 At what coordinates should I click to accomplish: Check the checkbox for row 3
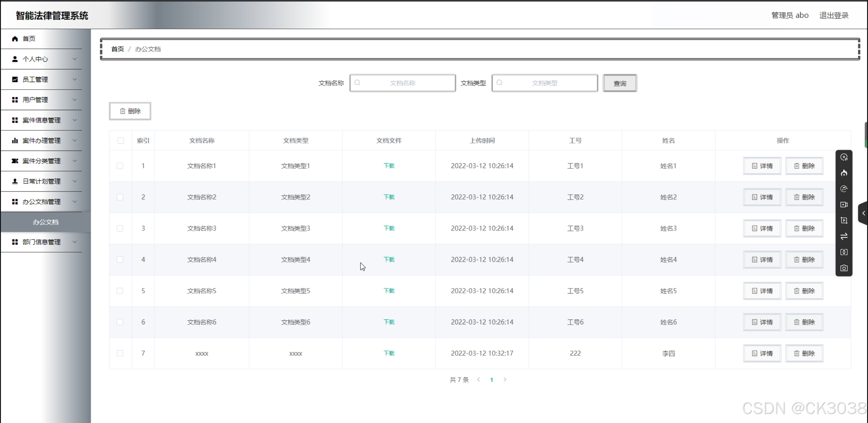click(120, 228)
